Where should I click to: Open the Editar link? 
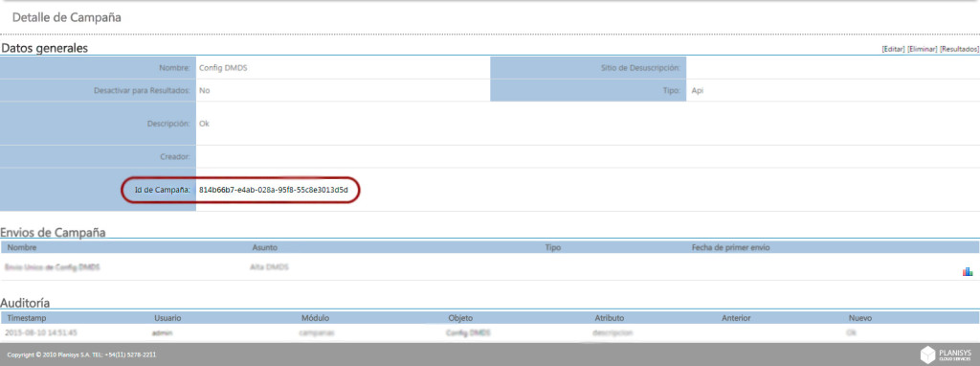click(x=893, y=49)
